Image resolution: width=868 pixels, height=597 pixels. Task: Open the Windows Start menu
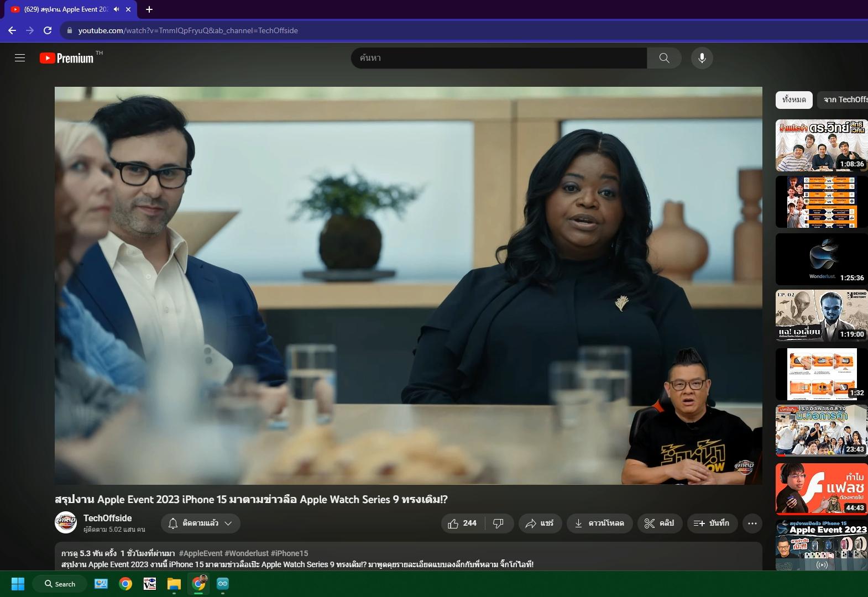(x=18, y=584)
